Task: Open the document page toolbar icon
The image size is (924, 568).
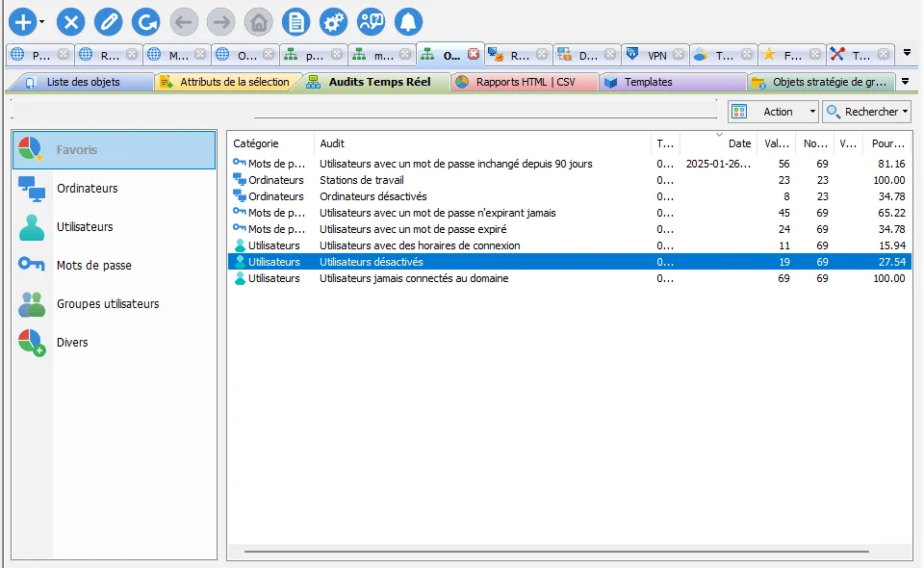Action: click(x=295, y=22)
